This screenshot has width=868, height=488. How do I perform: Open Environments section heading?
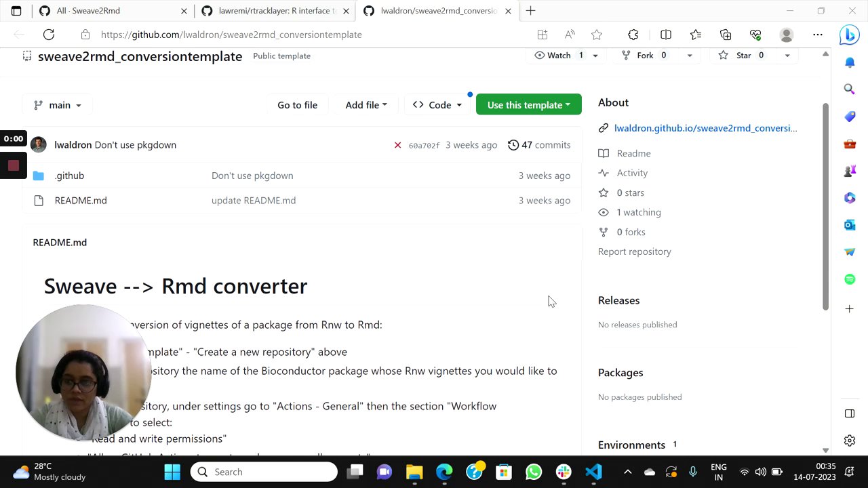(631, 445)
